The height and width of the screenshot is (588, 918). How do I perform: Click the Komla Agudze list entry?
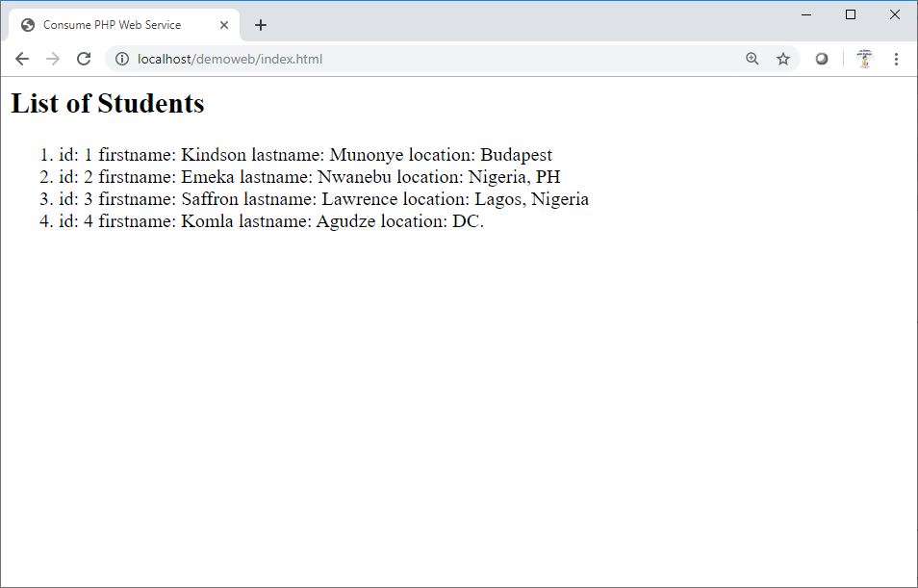(271, 221)
